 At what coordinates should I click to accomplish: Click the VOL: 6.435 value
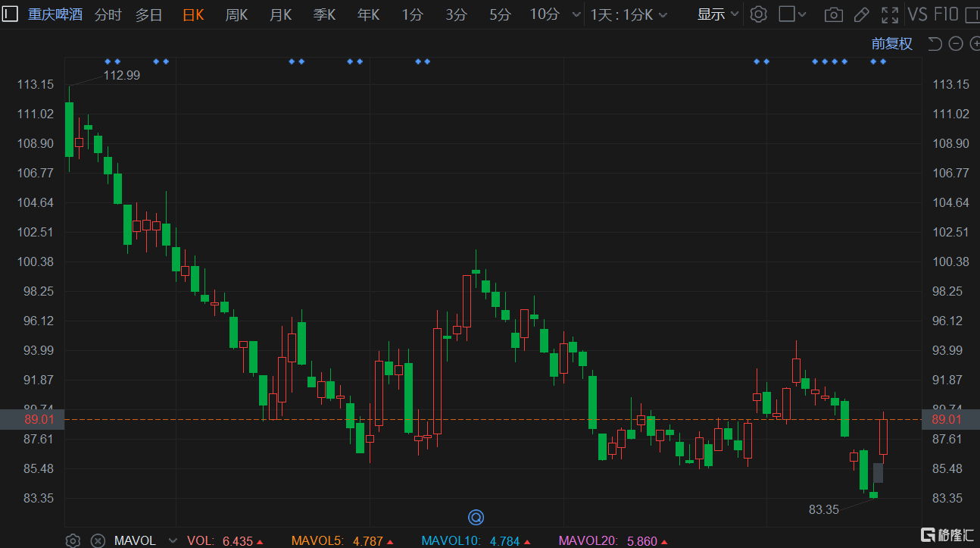click(x=225, y=540)
